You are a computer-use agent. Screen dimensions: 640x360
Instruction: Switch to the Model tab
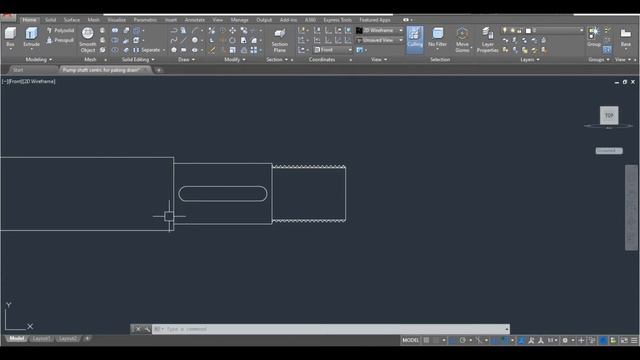click(16, 339)
